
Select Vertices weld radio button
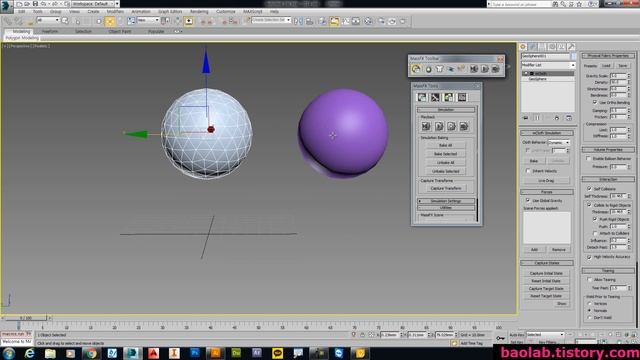pos(589,304)
